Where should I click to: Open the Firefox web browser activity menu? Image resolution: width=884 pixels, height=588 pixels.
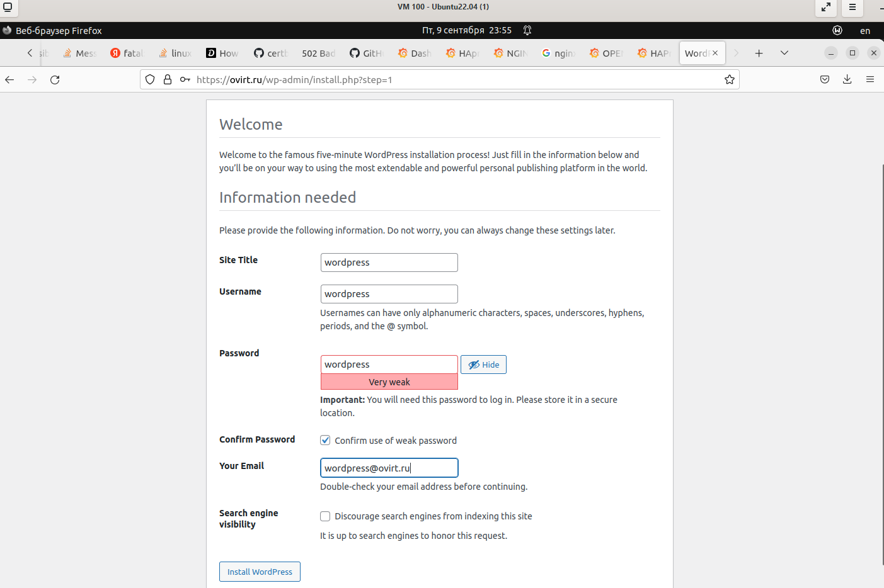coord(52,30)
